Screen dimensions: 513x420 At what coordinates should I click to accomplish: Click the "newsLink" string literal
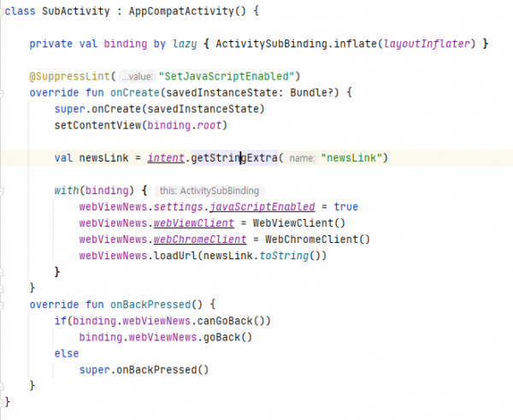(351, 157)
